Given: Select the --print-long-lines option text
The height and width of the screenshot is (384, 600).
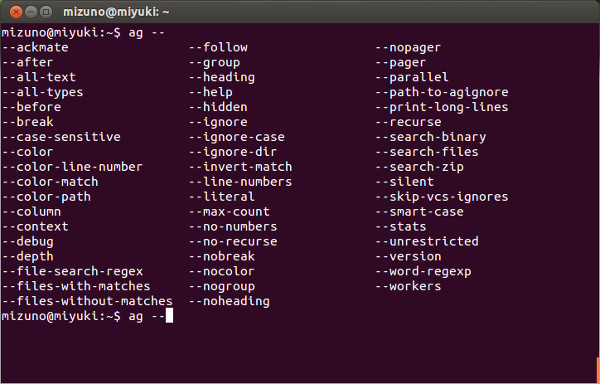Looking at the screenshot, I should pyautogui.click(x=442, y=107).
